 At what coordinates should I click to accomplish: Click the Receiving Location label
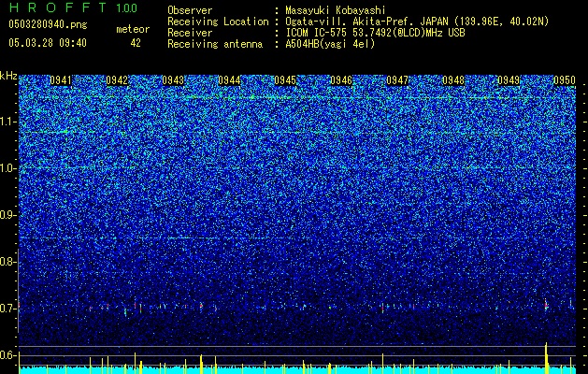coord(218,22)
